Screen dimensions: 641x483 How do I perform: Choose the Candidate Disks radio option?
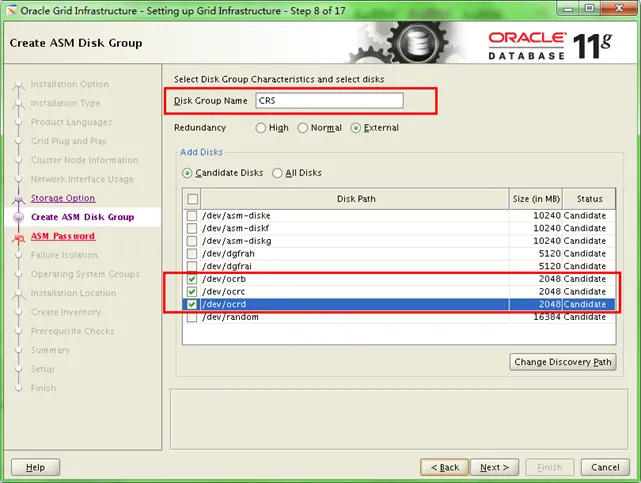coord(187,173)
